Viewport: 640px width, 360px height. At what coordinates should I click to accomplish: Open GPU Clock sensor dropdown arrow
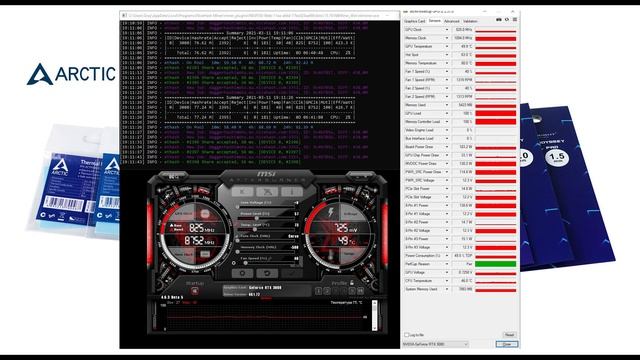pos(447,30)
